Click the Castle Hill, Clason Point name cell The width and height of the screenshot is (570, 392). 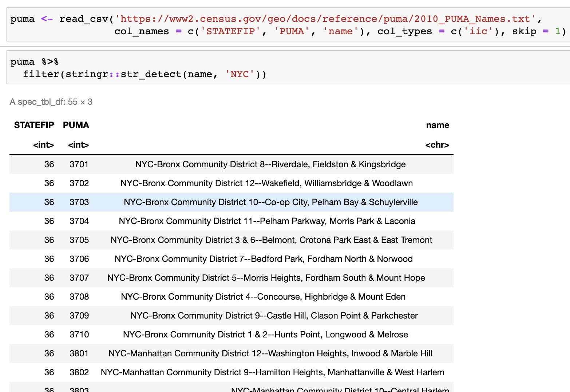[274, 316]
